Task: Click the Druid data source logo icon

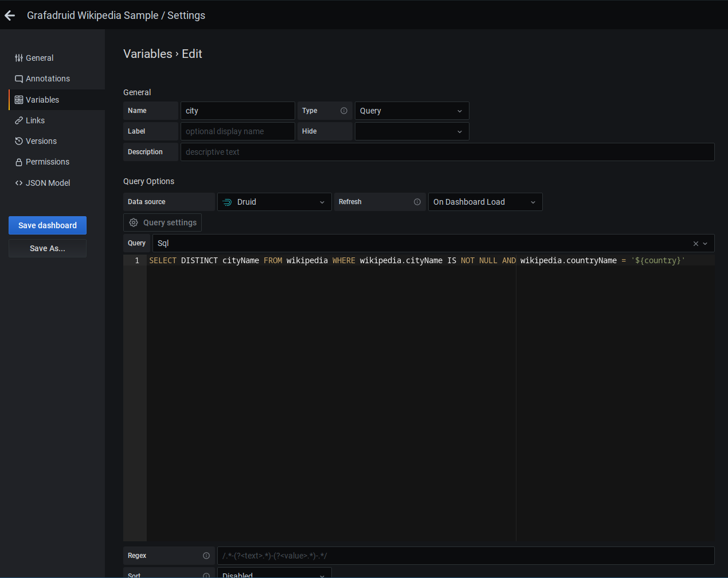Action: pos(228,202)
